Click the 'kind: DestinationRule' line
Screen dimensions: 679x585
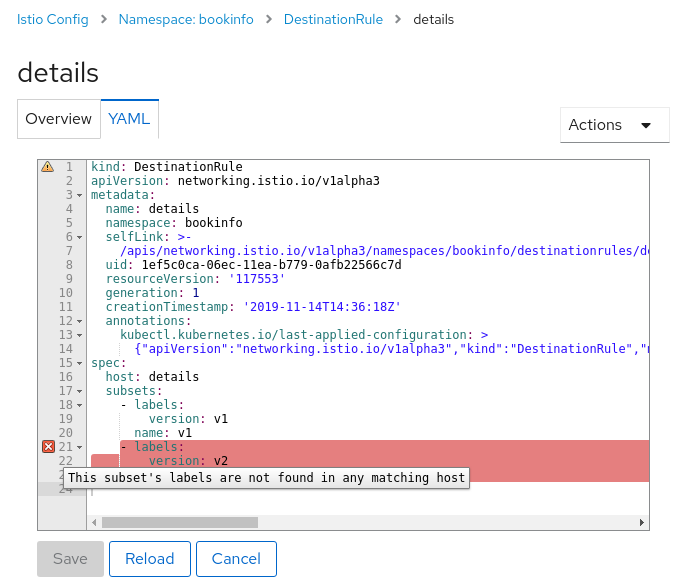pos(167,167)
